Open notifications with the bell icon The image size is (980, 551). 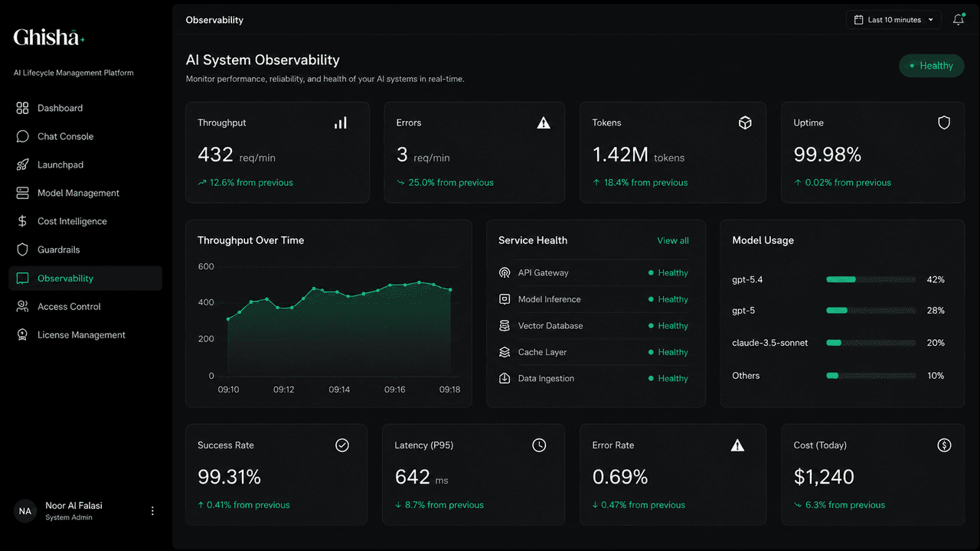[x=958, y=20]
